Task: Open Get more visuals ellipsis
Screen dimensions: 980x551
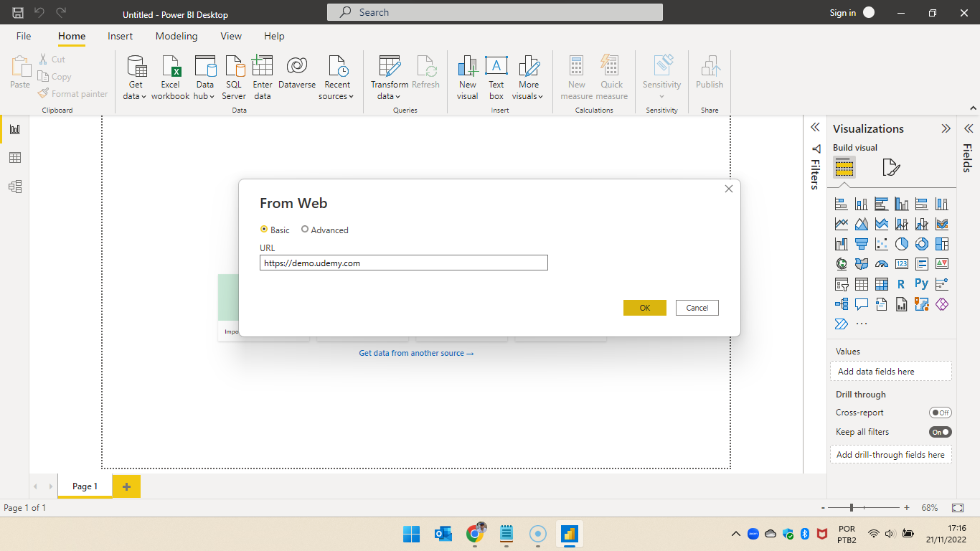Action: click(862, 324)
